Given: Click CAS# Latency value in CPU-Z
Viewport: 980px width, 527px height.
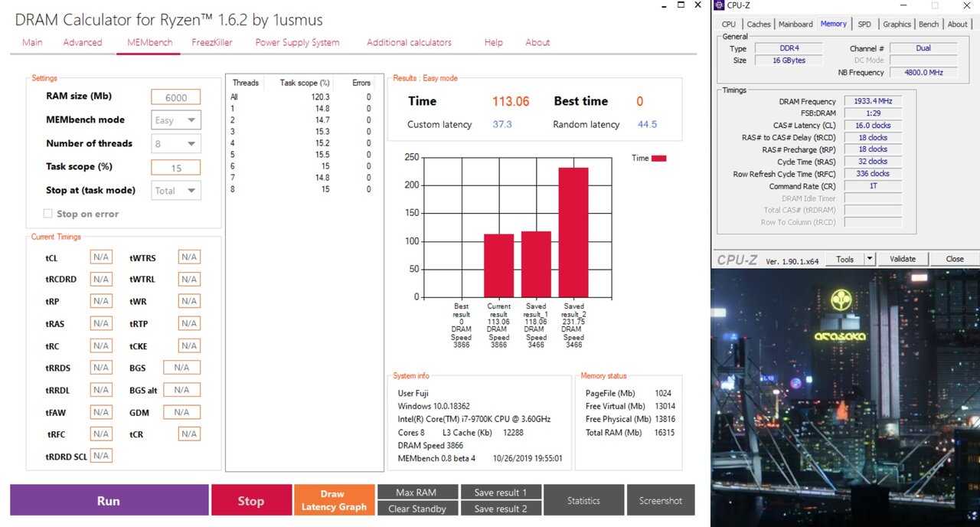Looking at the screenshot, I should click(x=873, y=126).
